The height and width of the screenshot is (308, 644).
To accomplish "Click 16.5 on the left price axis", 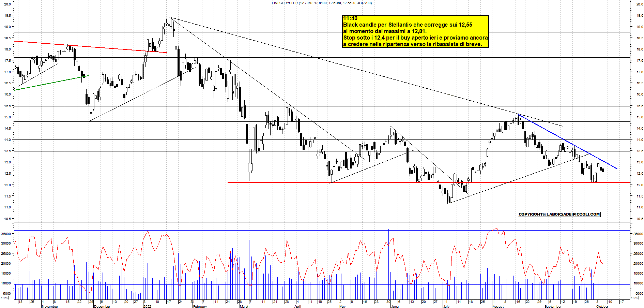I will point(7,83).
